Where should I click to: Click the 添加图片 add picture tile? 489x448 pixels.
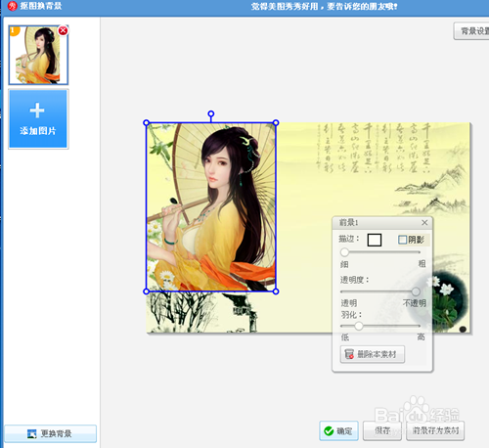[x=38, y=119]
